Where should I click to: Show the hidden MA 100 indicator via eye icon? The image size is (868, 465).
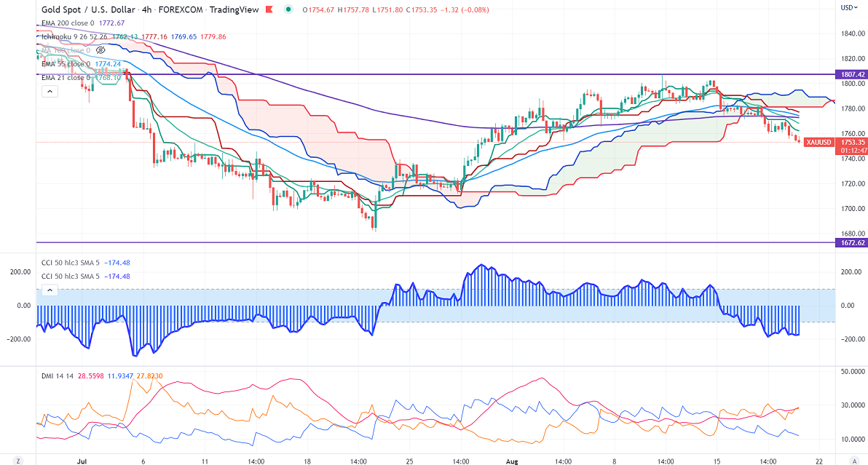click(100, 50)
